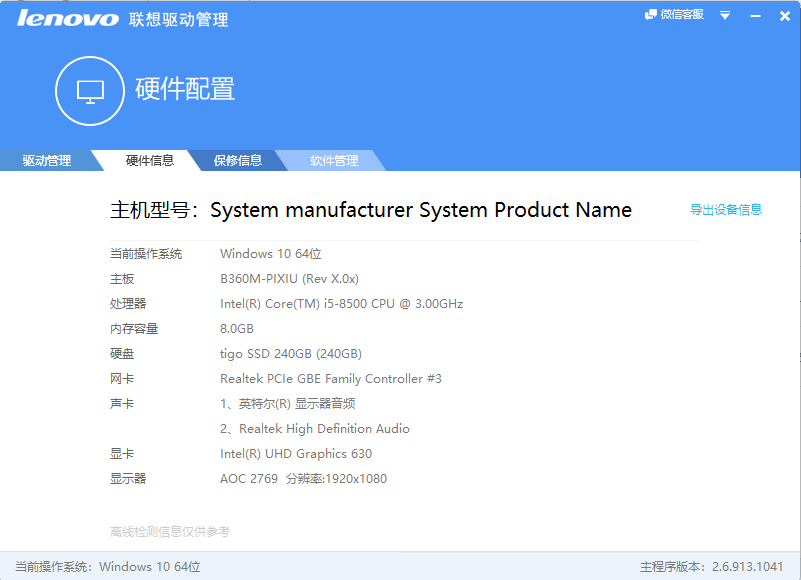Click the Intel(R) Core(TM) i5-8500 CPU value

point(341,304)
